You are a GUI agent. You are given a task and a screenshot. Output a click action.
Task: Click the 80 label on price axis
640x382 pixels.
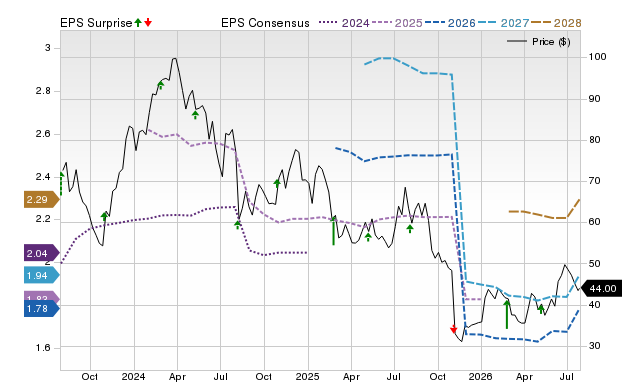tap(594, 140)
